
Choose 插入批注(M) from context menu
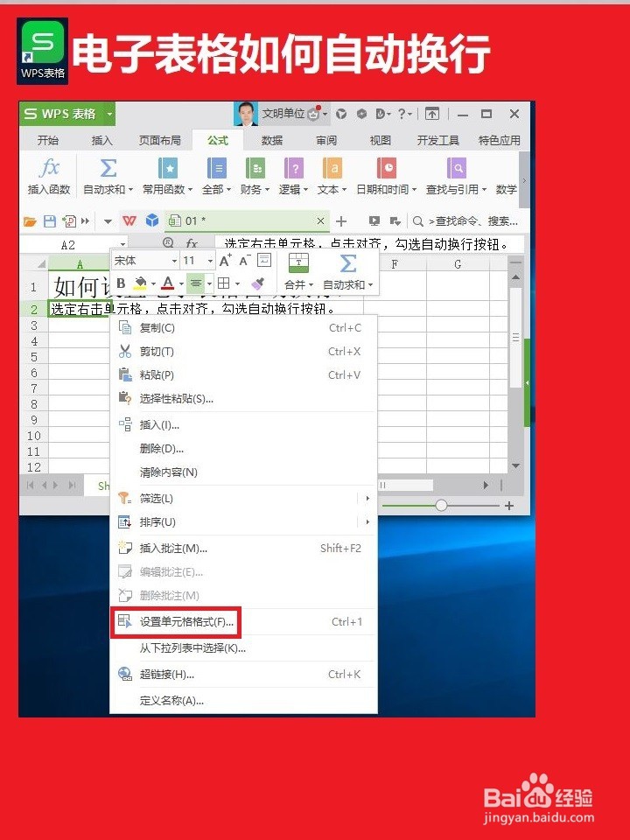(244, 548)
